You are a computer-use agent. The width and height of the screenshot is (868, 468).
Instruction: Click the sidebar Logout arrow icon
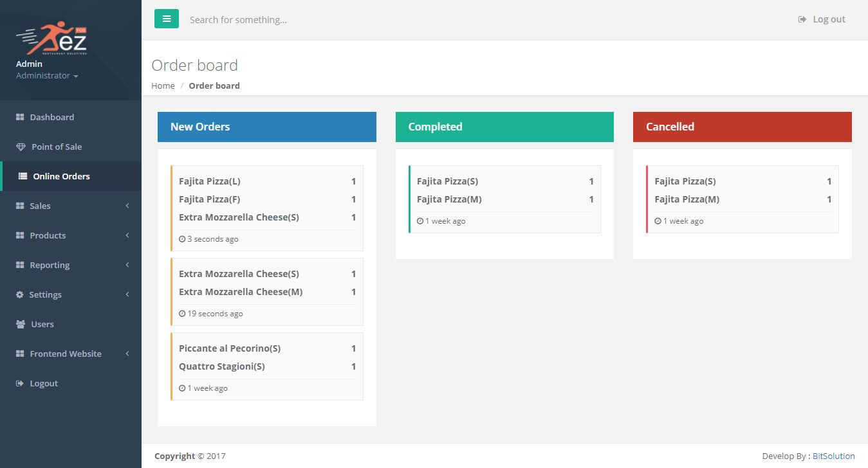pos(19,383)
